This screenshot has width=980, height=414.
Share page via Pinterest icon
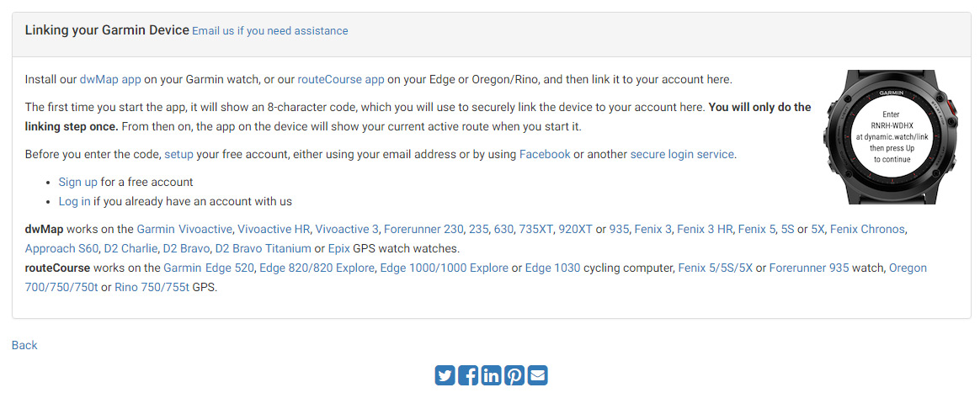click(x=514, y=375)
